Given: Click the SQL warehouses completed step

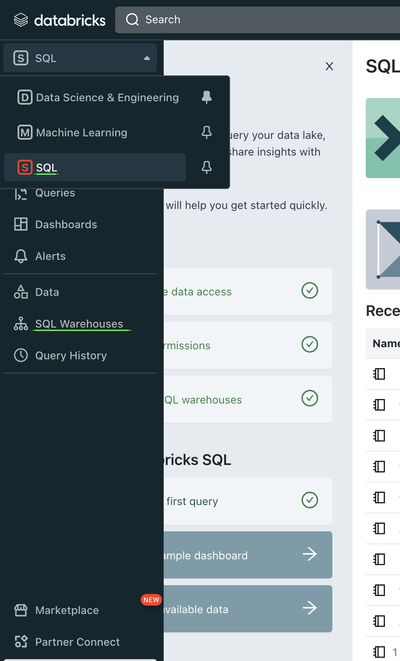Looking at the screenshot, I should pos(248,399).
